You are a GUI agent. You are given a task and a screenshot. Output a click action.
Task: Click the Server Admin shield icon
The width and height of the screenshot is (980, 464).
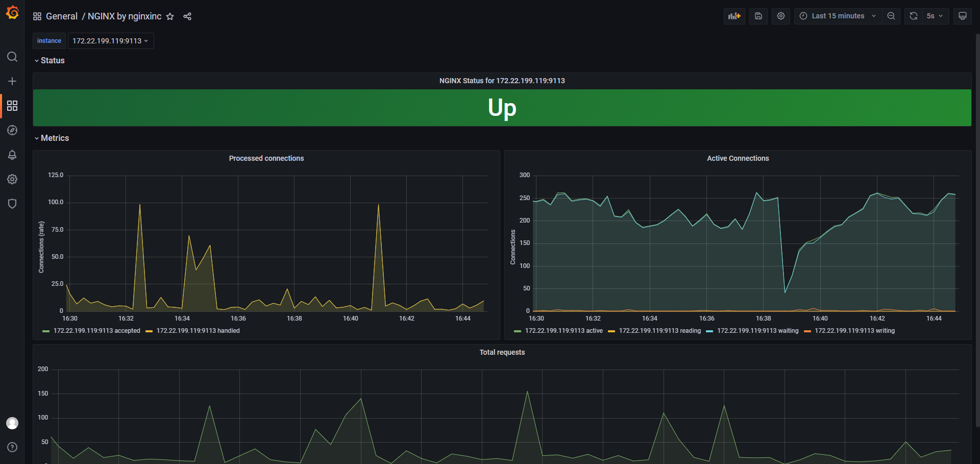click(12, 203)
